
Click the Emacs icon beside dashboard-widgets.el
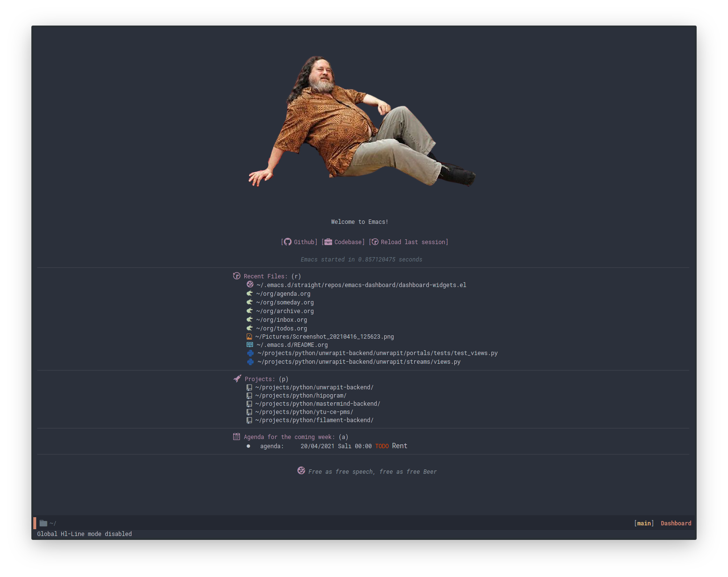click(250, 285)
